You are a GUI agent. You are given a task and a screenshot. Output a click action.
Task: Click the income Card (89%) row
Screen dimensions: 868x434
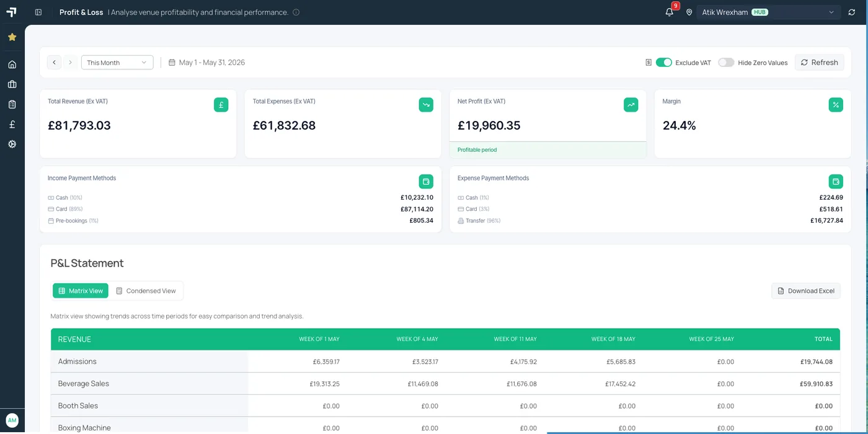241,209
